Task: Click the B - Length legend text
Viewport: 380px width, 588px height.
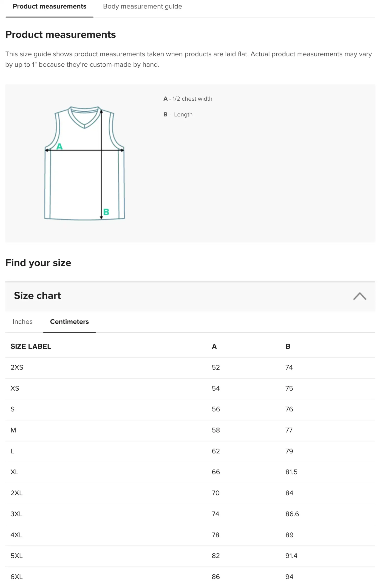Action: pyautogui.click(x=178, y=114)
